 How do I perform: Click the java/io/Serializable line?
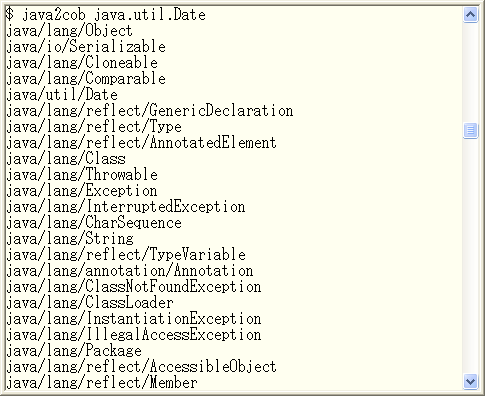pyautogui.click(x=86, y=47)
